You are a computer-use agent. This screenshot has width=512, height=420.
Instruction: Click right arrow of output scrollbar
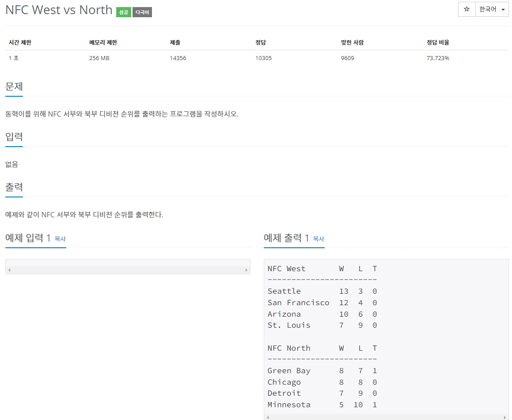[x=505, y=417]
